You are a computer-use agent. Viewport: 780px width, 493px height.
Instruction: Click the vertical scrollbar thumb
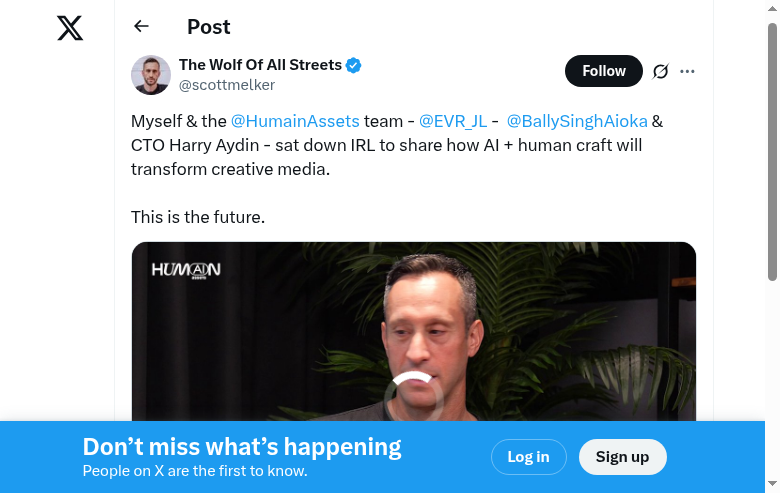(x=772, y=150)
